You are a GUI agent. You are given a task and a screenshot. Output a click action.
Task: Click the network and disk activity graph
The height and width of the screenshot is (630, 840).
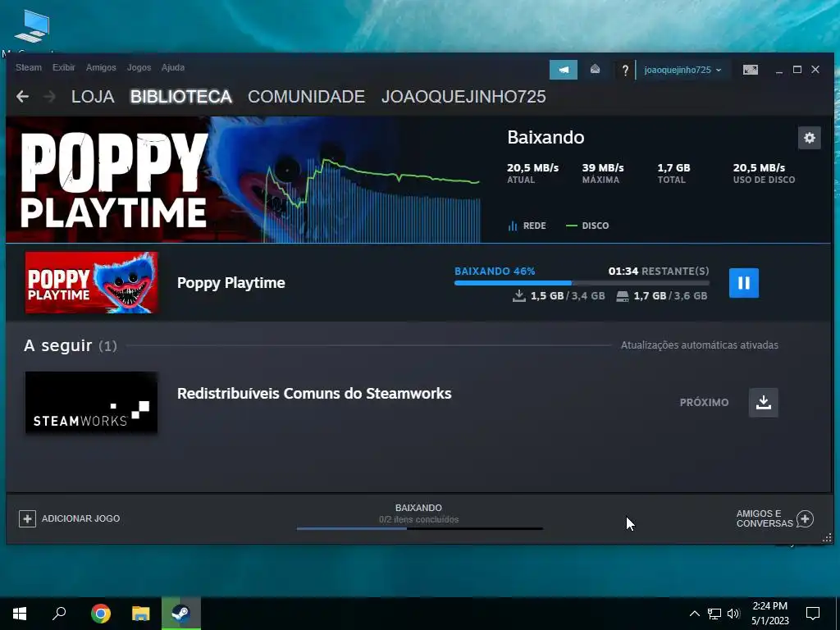372,199
